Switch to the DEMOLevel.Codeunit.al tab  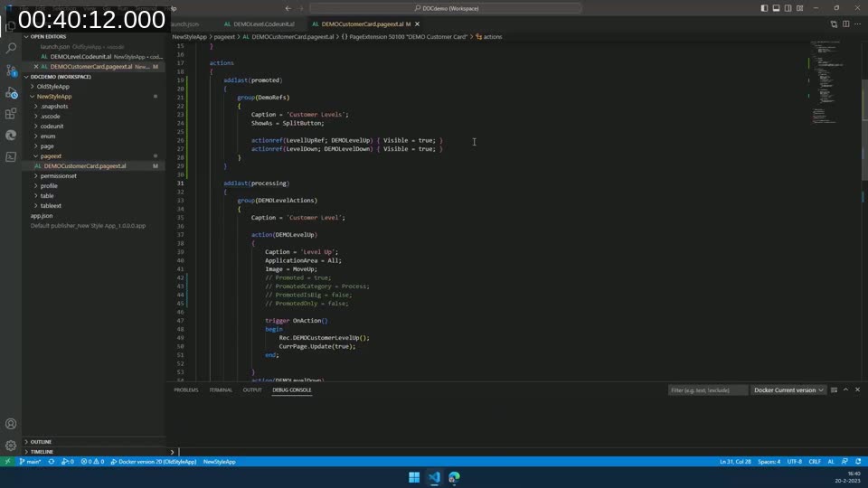[x=259, y=23]
